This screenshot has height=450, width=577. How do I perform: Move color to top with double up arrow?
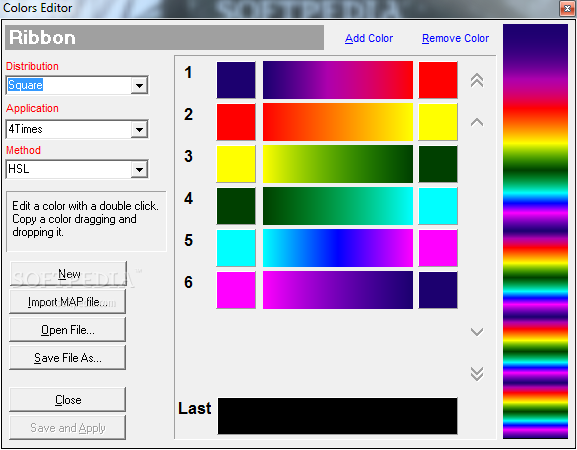477,80
